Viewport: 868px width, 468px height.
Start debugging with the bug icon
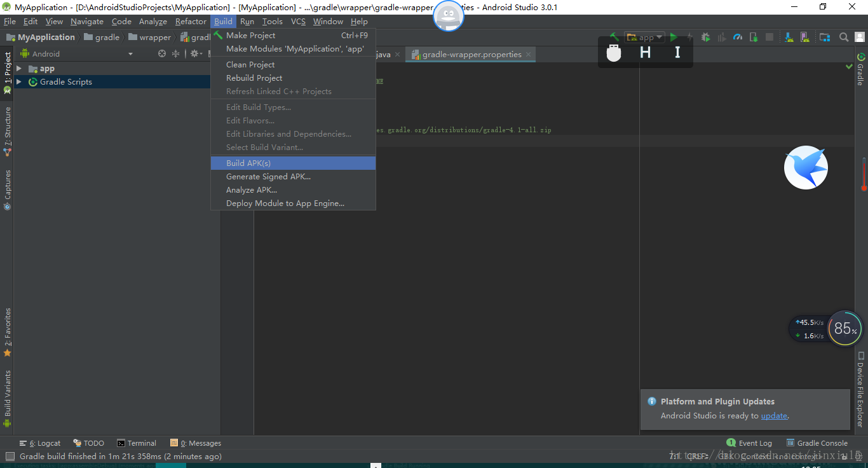(705, 38)
